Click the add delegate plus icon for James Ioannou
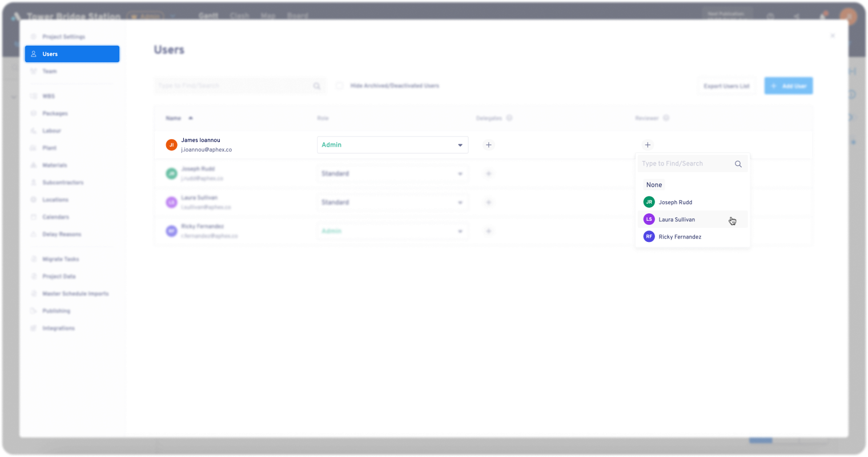Image resolution: width=868 pixels, height=457 pixels. coord(489,145)
